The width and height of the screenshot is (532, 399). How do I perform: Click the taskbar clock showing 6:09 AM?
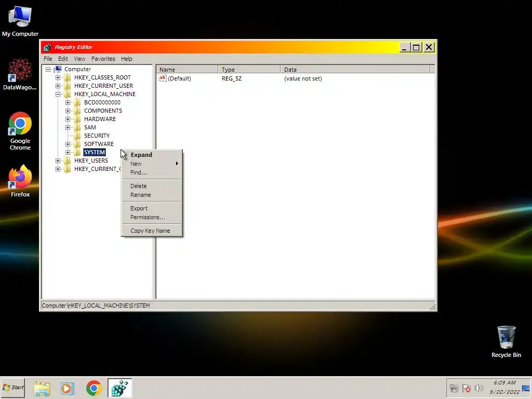504,388
